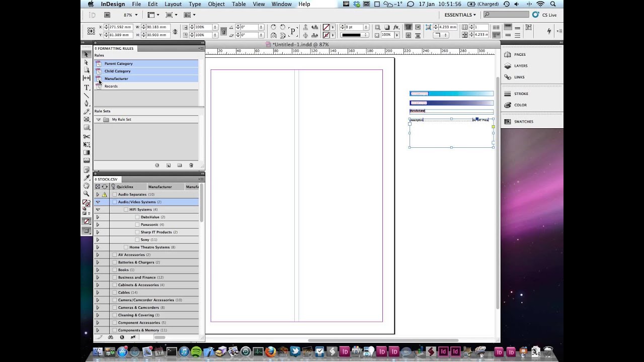The image size is (644, 362).
Task: Expand the Batteries & Chargers row
Action: (98, 262)
